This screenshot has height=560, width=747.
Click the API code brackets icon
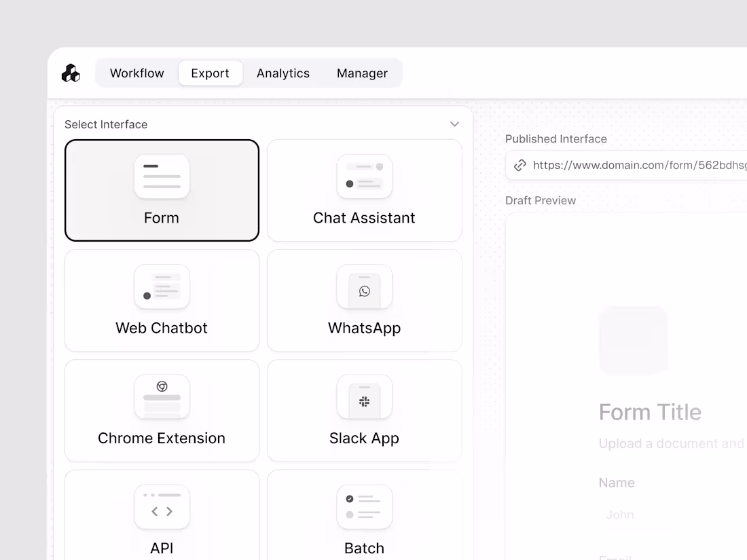click(x=162, y=507)
